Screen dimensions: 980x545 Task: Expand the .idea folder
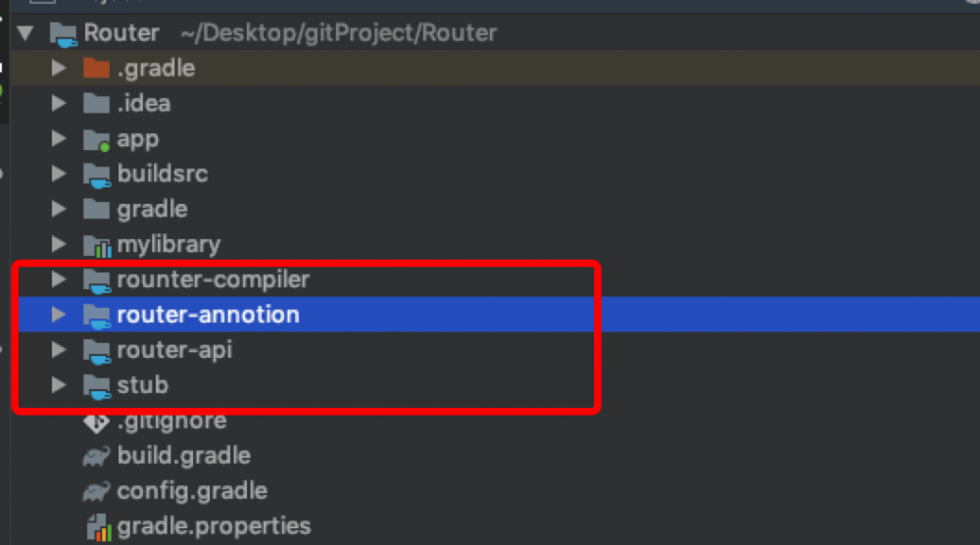point(59,104)
